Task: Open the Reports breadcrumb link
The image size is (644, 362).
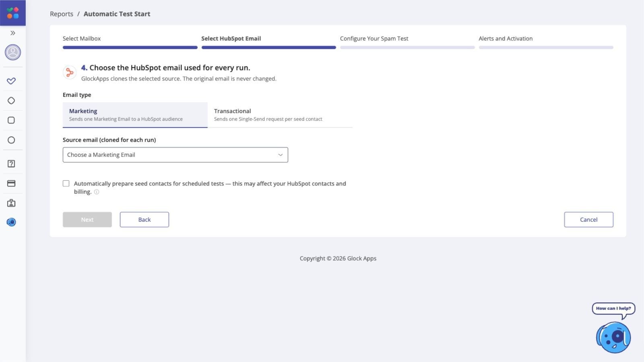Action: (x=62, y=14)
